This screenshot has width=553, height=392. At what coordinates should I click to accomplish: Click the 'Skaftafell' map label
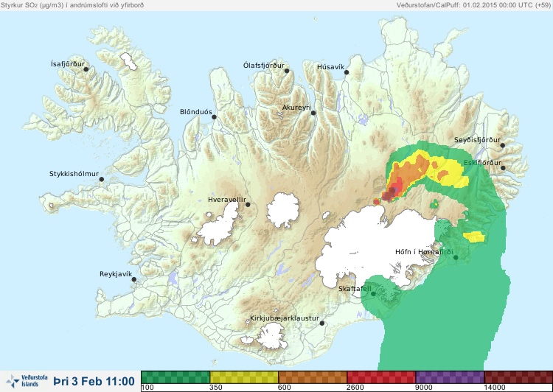click(x=355, y=289)
